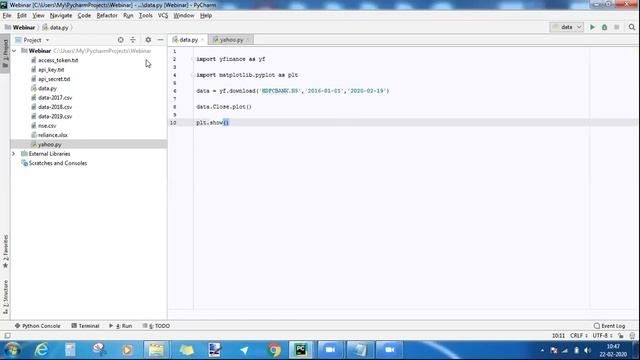Open the Telegram icon in the taskbar
Screen dimensions: 640x360
[244, 350]
